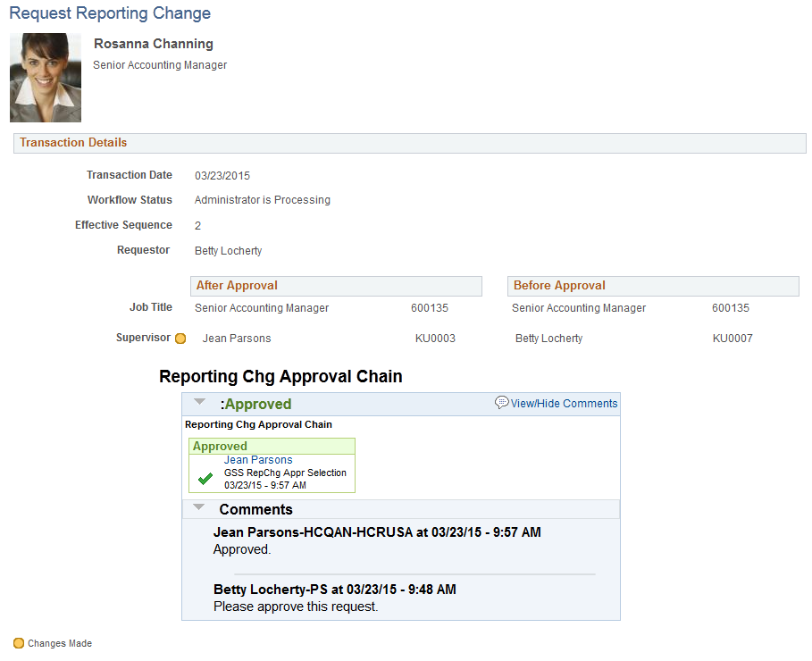
Task: Click Jean Parsons under After Approval supervisor
Action: (x=237, y=339)
